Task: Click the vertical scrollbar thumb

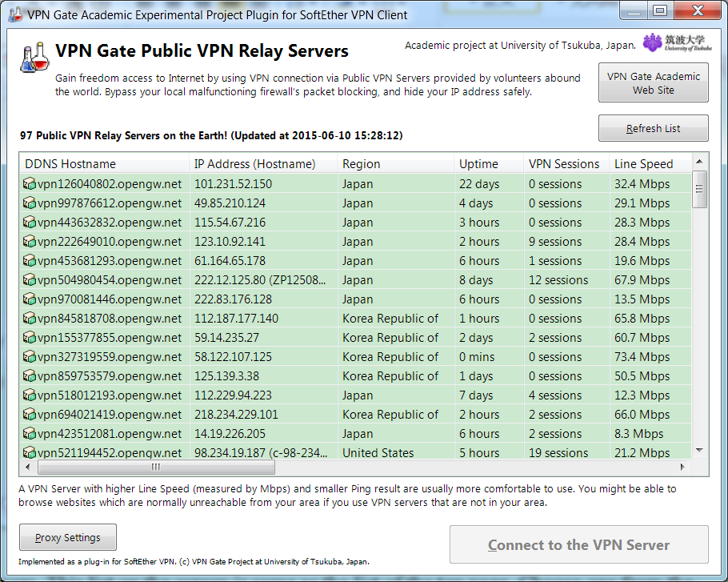Action: tap(700, 189)
